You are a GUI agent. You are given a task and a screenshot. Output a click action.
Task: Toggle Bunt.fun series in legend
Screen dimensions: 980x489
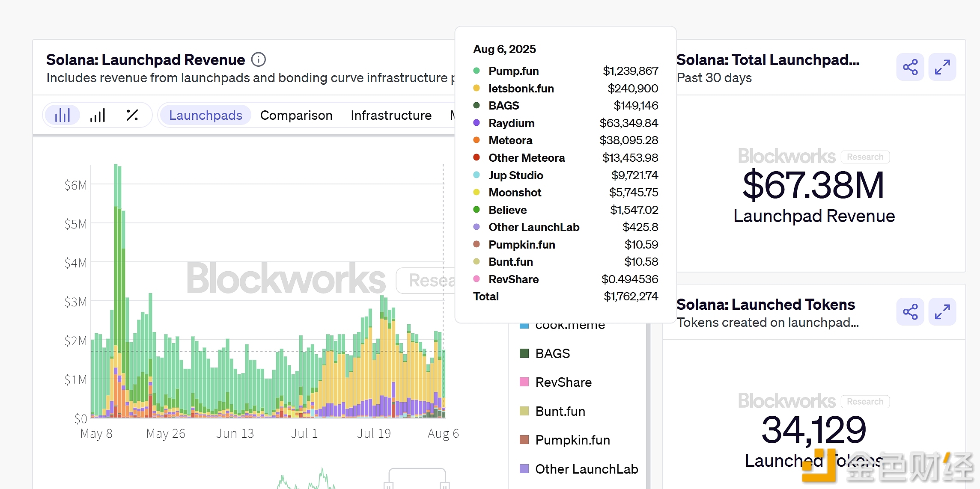tap(560, 411)
